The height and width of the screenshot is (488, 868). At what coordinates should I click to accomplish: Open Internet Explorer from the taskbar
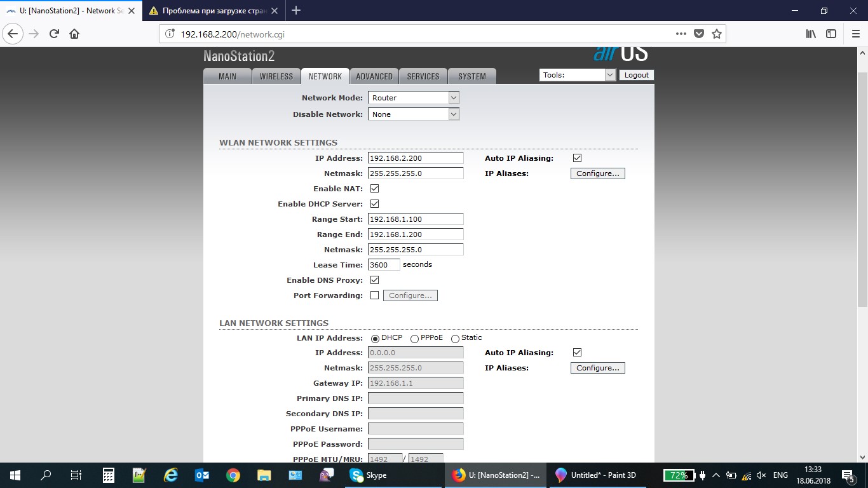tap(170, 475)
